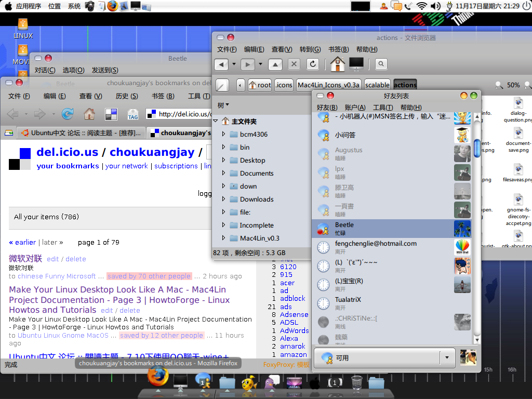Click the power button icon in top panel
Viewport: 532px width, 399px height.
click(527, 6)
